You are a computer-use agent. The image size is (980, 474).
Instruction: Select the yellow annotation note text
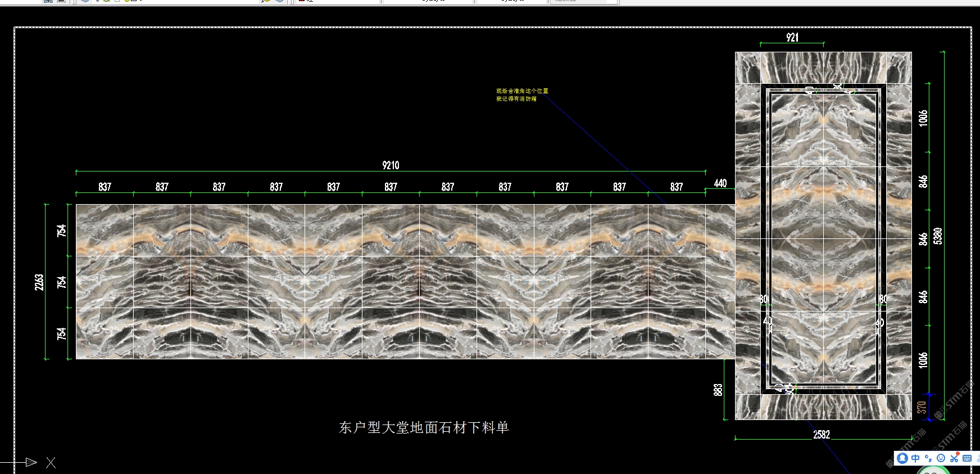[521, 94]
